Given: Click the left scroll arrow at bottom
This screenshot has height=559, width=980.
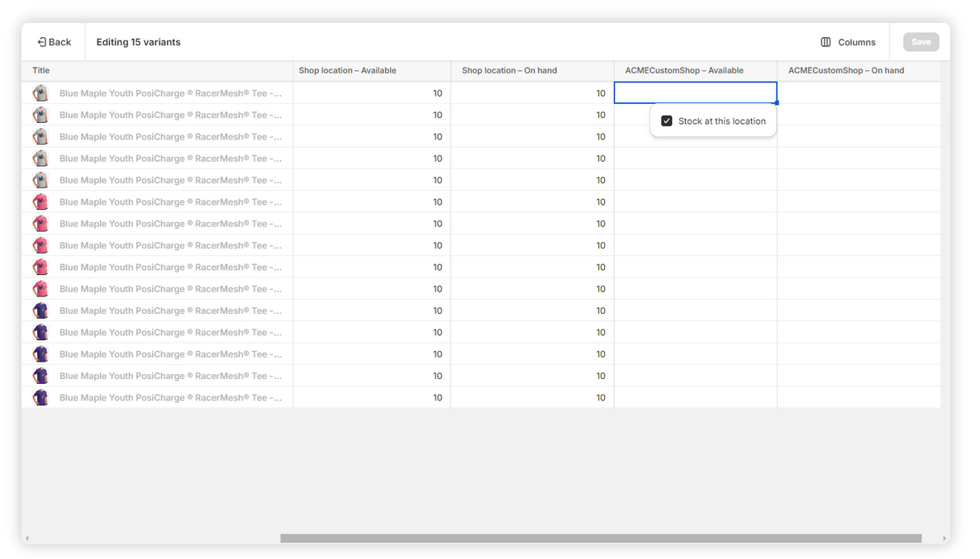Looking at the screenshot, I should click(x=26, y=538).
